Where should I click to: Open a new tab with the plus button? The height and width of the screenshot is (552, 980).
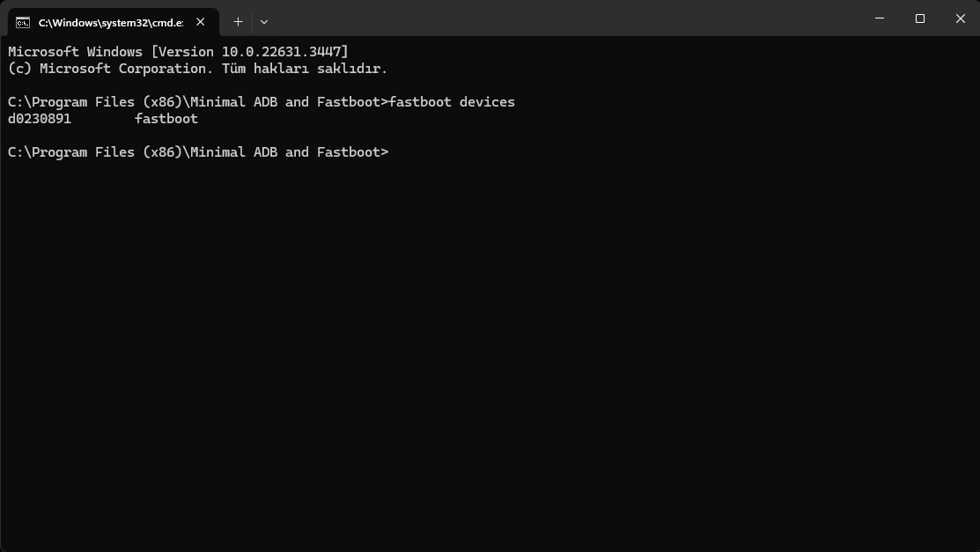tap(238, 21)
